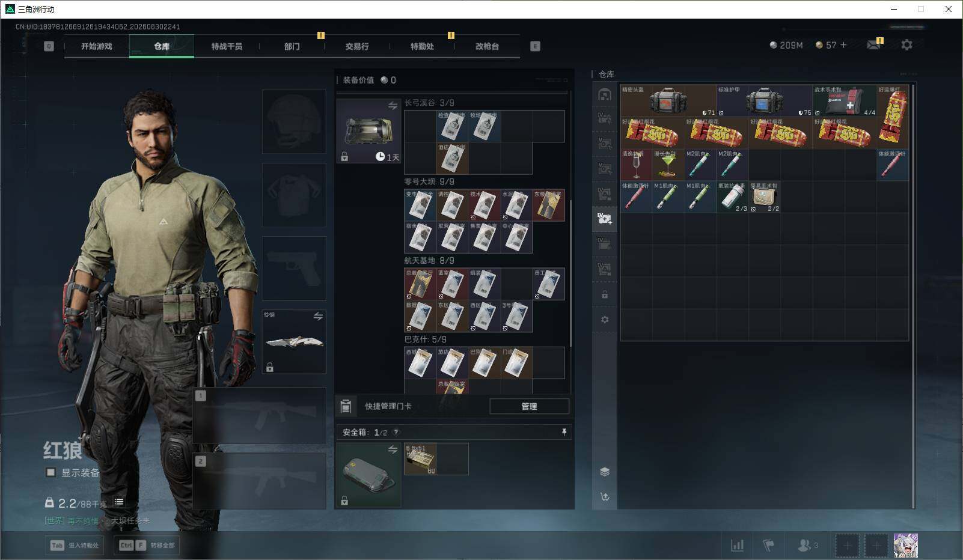
Task: Open the warehouse sidebar gear icon
Action: point(605,320)
